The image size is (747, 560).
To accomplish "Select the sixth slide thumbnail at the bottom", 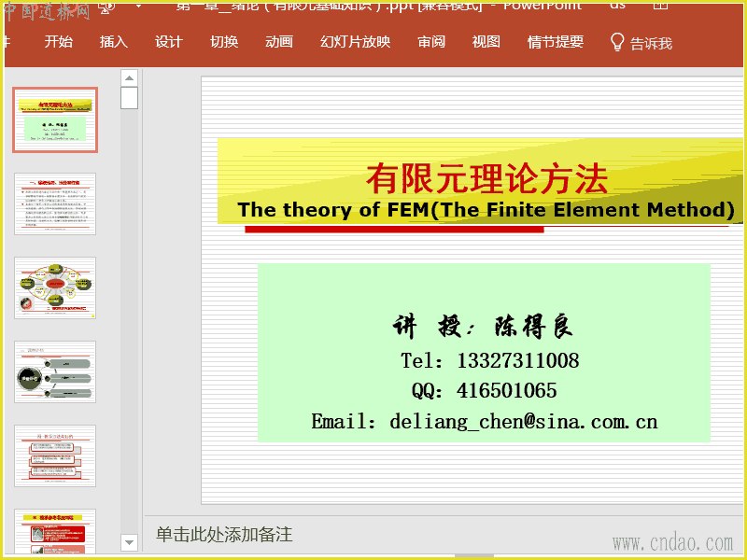I will point(55,531).
